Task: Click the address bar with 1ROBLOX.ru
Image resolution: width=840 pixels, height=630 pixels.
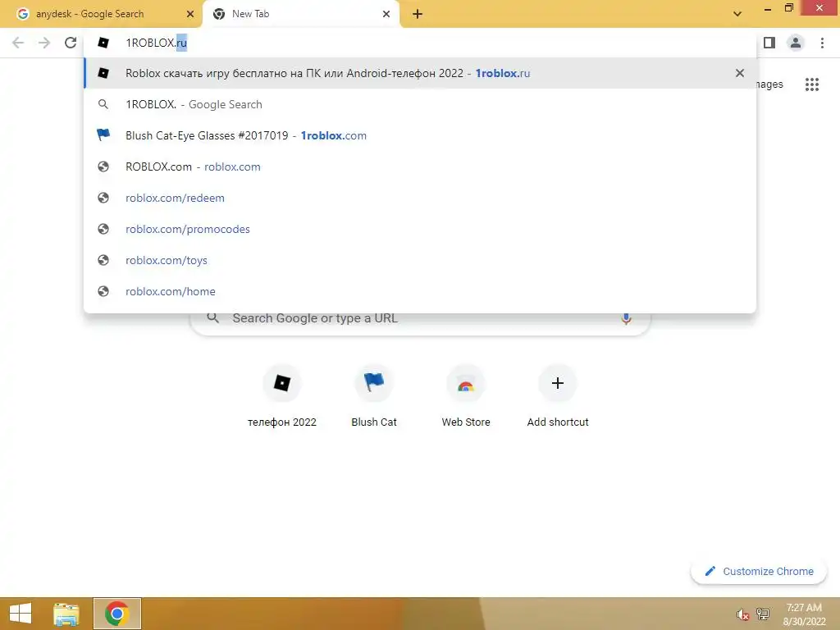Action: [421, 43]
